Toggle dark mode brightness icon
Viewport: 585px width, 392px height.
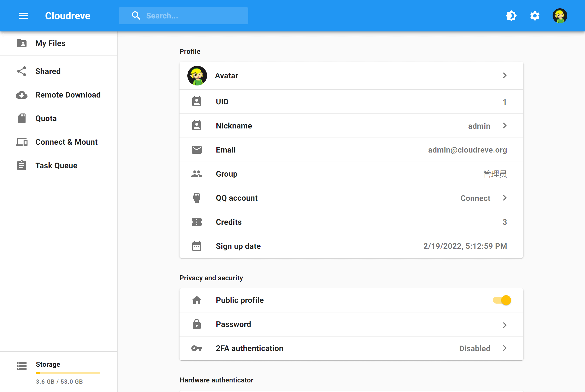click(x=511, y=16)
